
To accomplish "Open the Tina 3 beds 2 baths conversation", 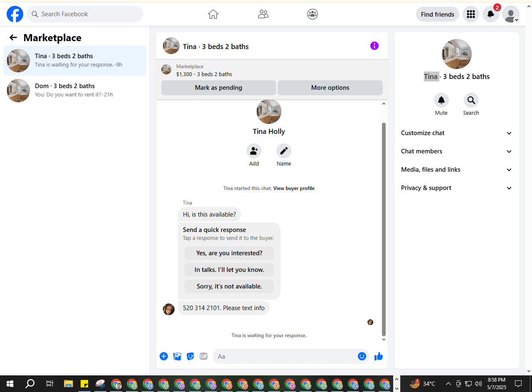I will click(x=75, y=61).
